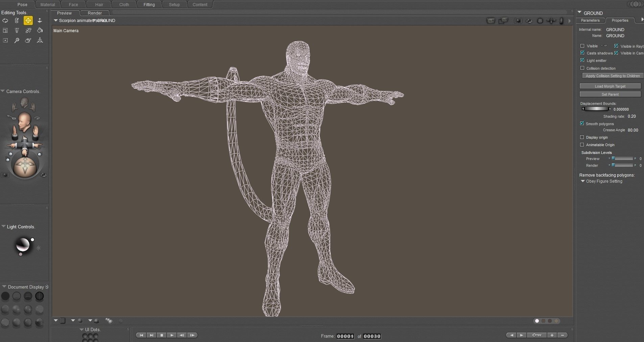Switch to the Hair room tab
Screen dimensions: 644x342
pyautogui.click(x=99, y=5)
